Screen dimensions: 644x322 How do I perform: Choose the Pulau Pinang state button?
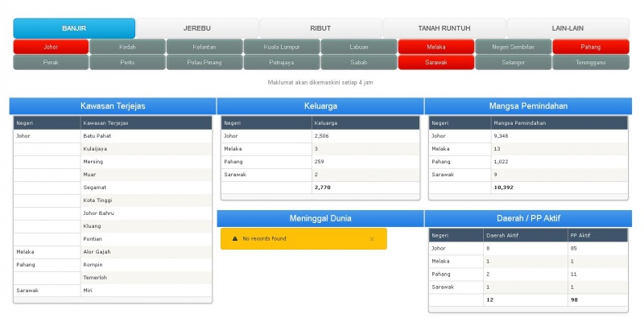[x=204, y=63]
